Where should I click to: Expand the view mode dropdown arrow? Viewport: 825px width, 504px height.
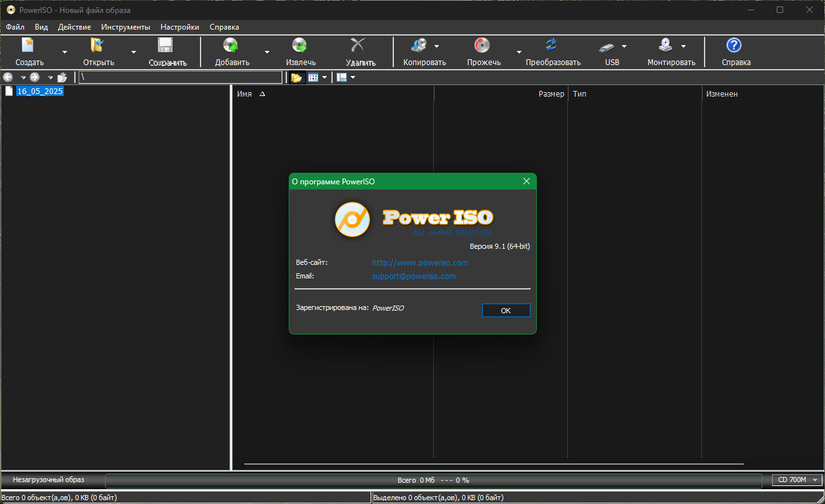tap(324, 77)
